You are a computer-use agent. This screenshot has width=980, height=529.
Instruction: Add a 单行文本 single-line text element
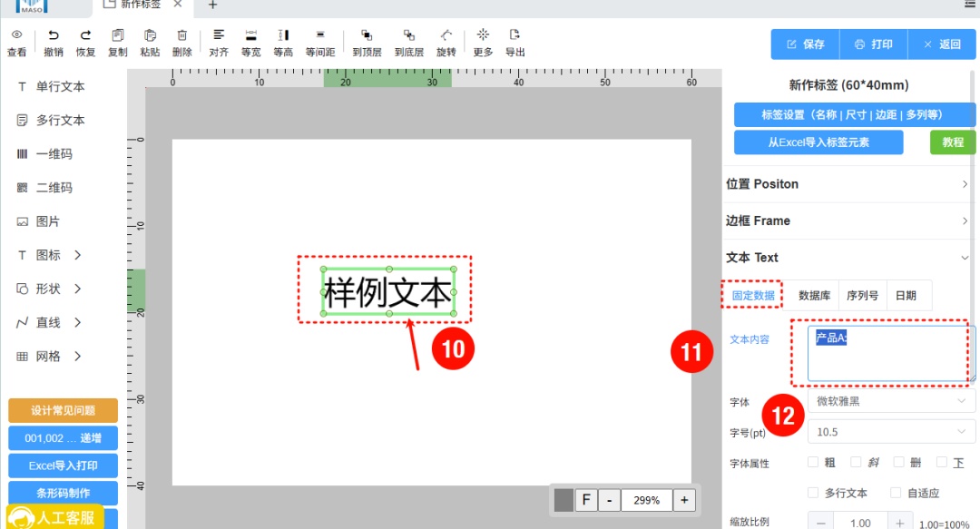50,86
